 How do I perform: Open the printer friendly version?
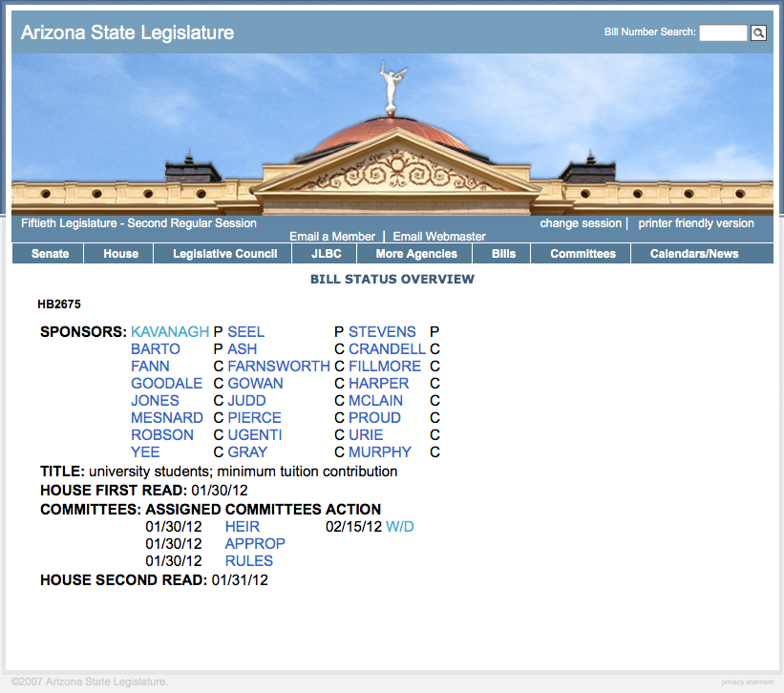(x=696, y=223)
